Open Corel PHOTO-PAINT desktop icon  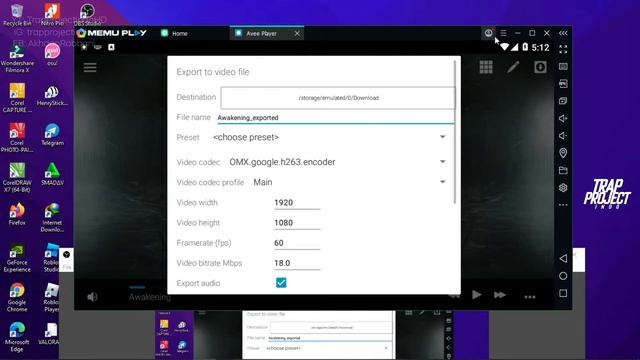17,138
